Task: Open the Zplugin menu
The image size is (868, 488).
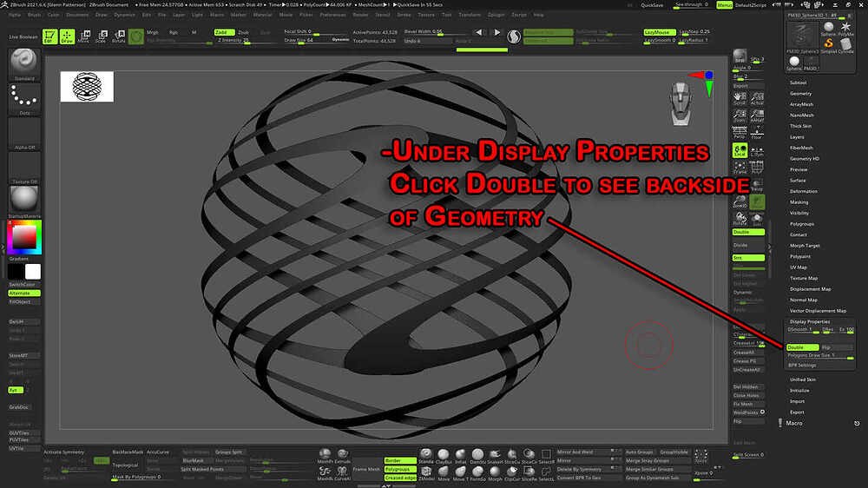Action: pos(496,15)
